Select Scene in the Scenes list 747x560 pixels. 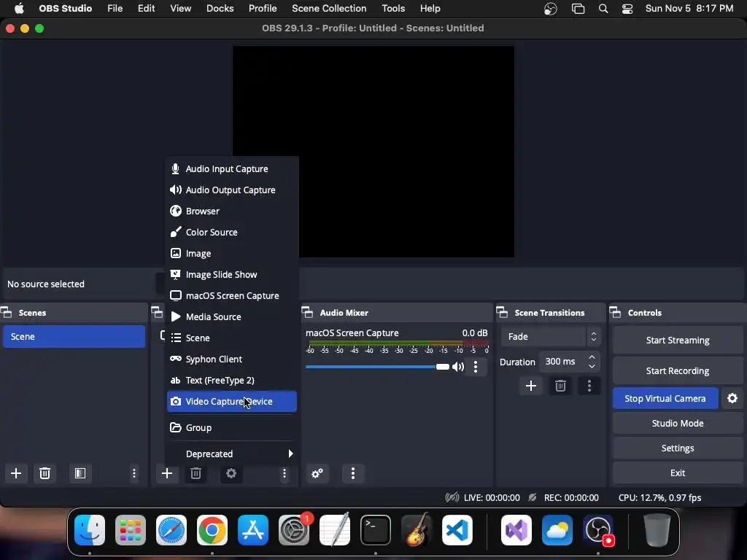click(x=74, y=336)
